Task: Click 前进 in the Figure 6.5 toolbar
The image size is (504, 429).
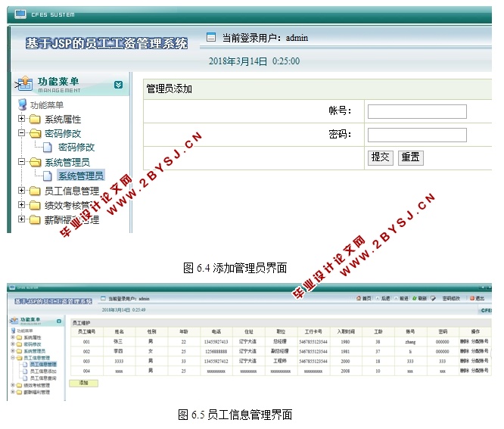Action: (x=403, y=299)
